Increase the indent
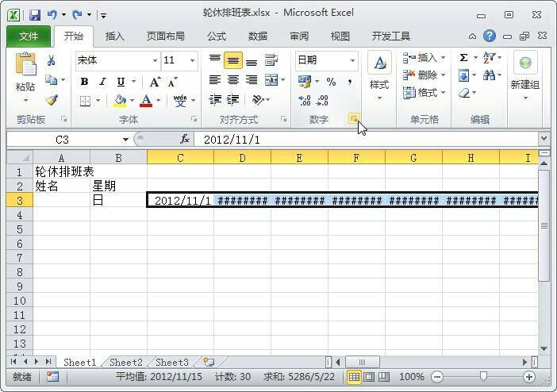 click(x=233, y=100)
